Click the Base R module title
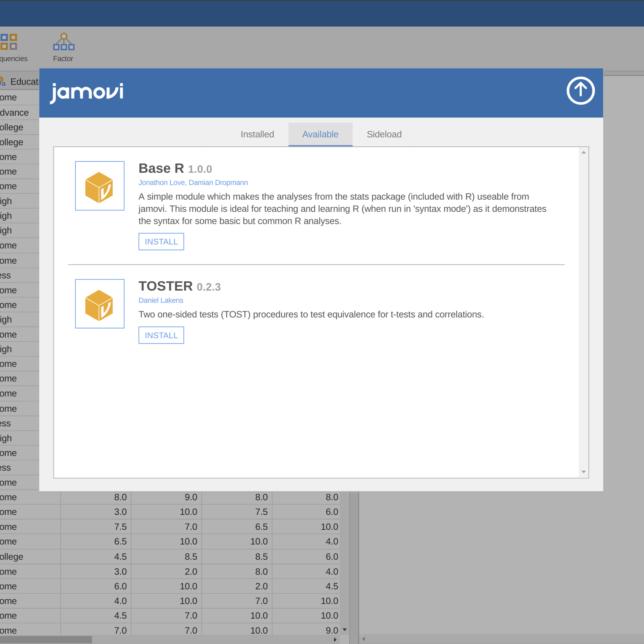The width and height of the screenshot is (644, 644). coord(161,168)
